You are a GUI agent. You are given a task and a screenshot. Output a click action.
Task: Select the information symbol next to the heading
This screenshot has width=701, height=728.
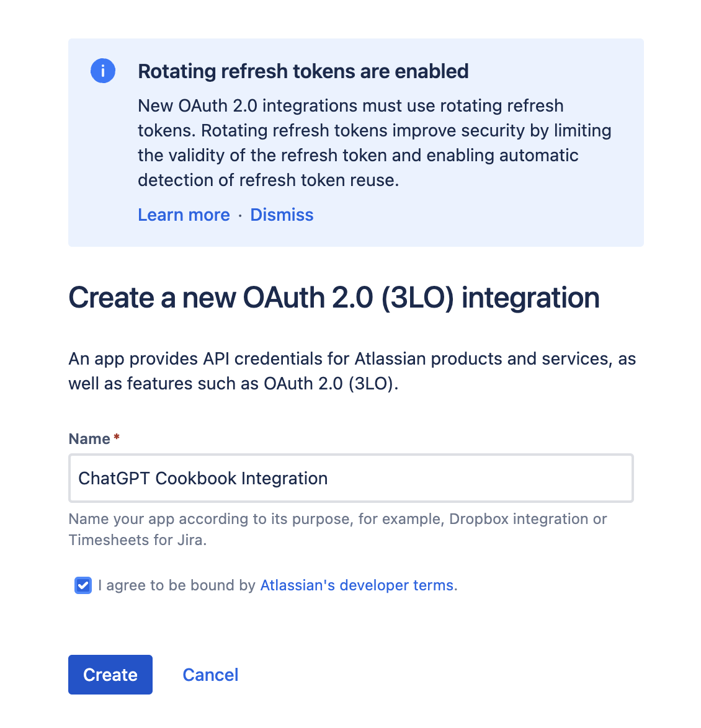[103, 71]
